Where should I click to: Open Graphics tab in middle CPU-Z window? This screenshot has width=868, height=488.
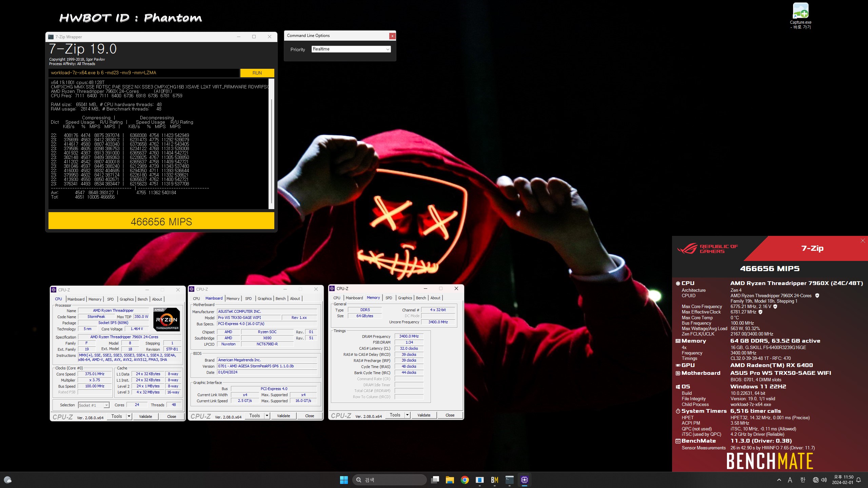click(x=264, y=299)
